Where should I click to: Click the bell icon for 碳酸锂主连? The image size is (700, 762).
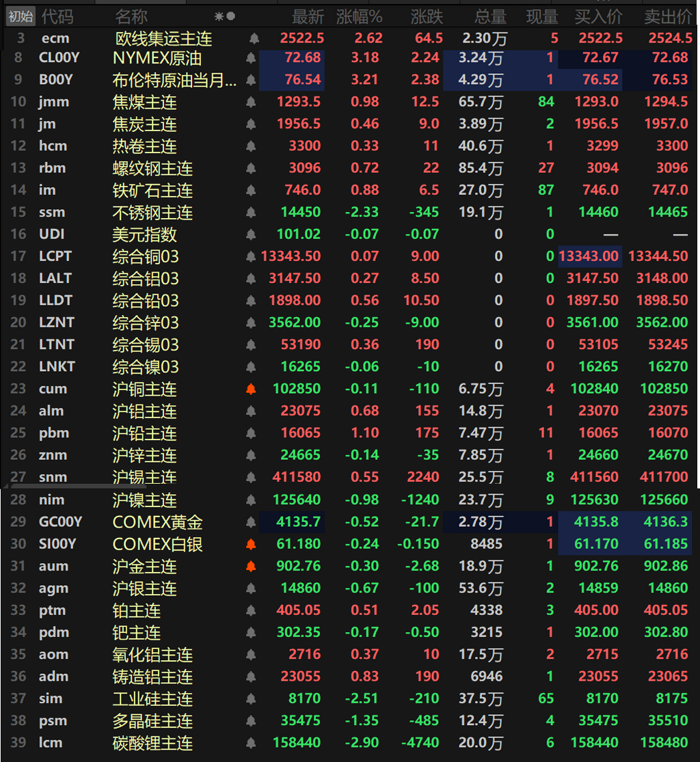(251, 743)
